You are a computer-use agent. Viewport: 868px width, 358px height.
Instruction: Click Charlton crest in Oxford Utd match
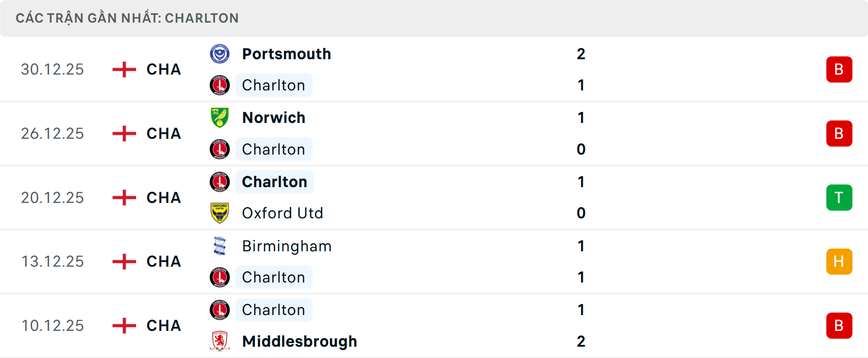point(220,182)
